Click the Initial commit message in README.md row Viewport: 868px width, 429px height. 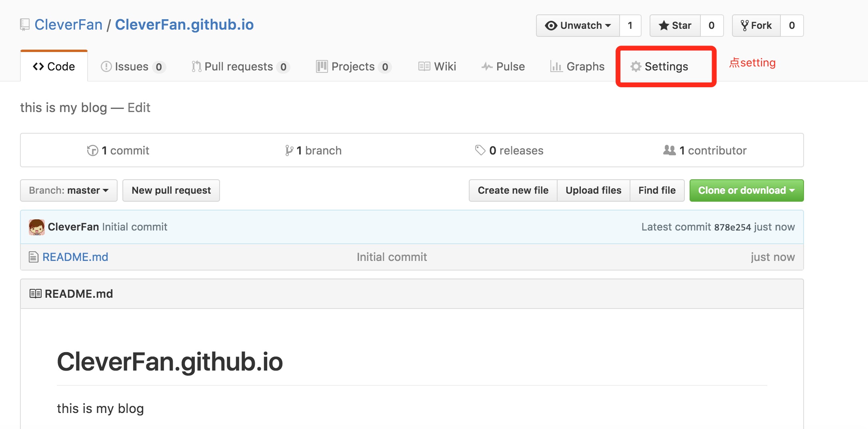(392, 257)
